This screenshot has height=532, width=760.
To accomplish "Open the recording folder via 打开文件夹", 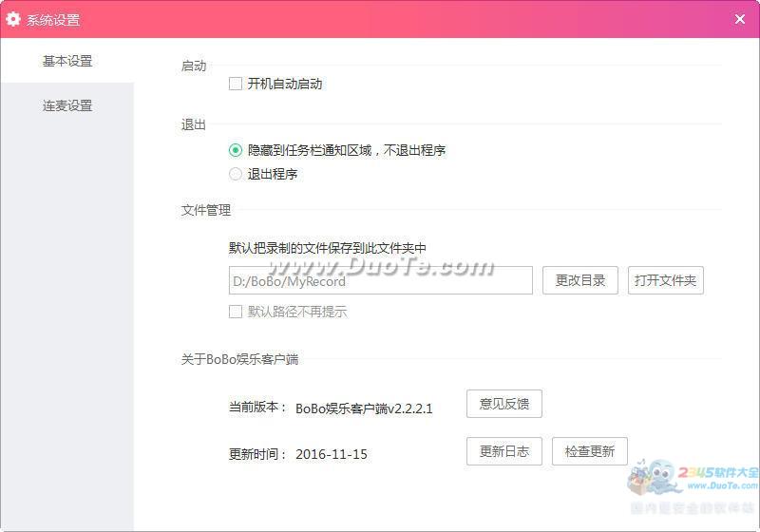I will pos(665,280).
